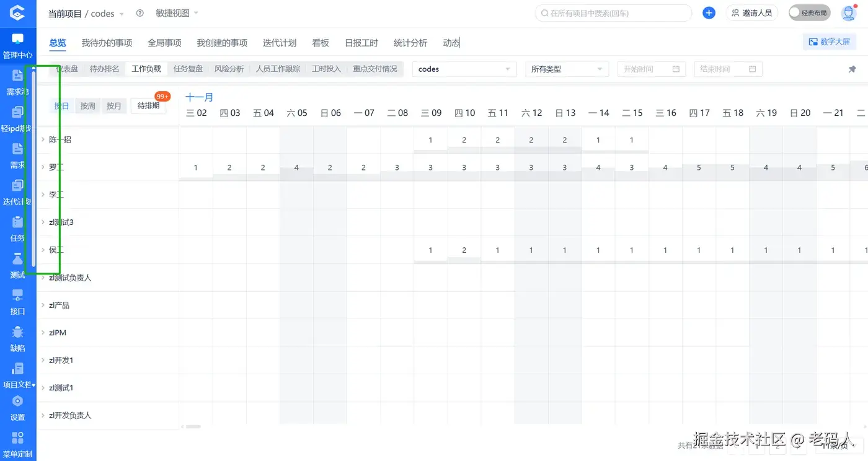Click the horizontal scrollbar under the calendar
Image resolution: width=868 pixels, height=461 pixels.
point(193,426)
